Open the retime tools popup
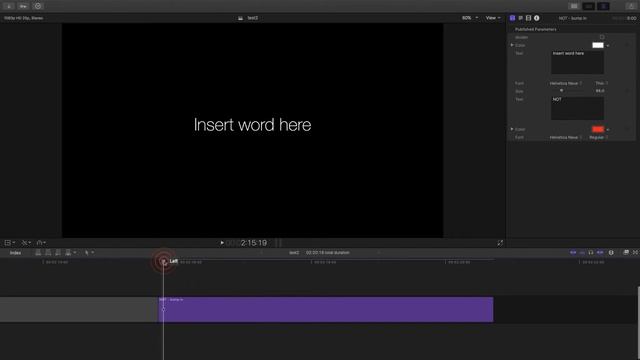Viewport: 640px width, 360px height. pyautogui.click(x=26, y=243)
